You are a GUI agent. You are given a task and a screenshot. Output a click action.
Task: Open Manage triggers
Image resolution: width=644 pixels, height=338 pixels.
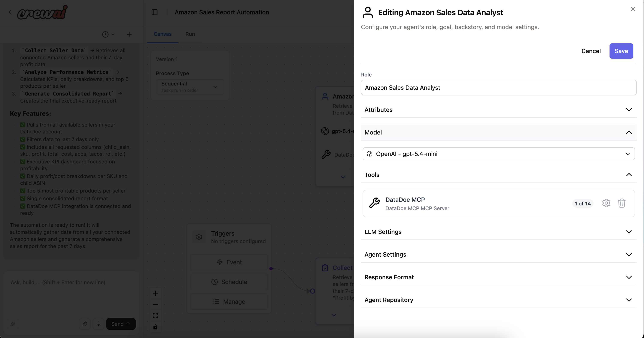coord(229,302)
